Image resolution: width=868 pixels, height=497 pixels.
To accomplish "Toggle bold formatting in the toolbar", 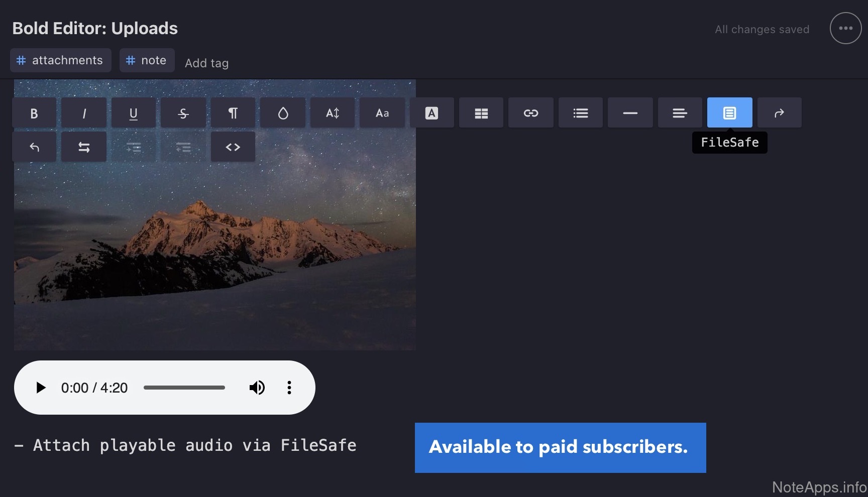I will pyautogui.click(x=34, y=113).
